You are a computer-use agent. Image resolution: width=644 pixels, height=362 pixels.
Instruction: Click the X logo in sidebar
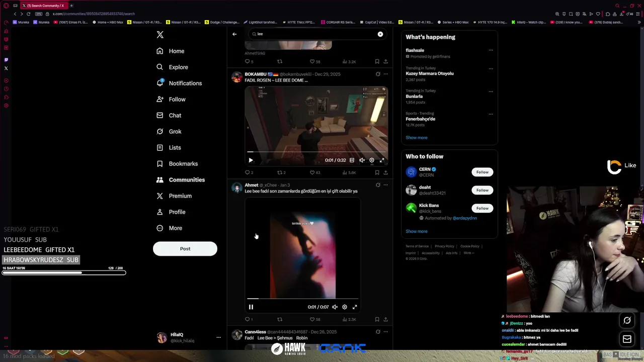pos(160,35)
